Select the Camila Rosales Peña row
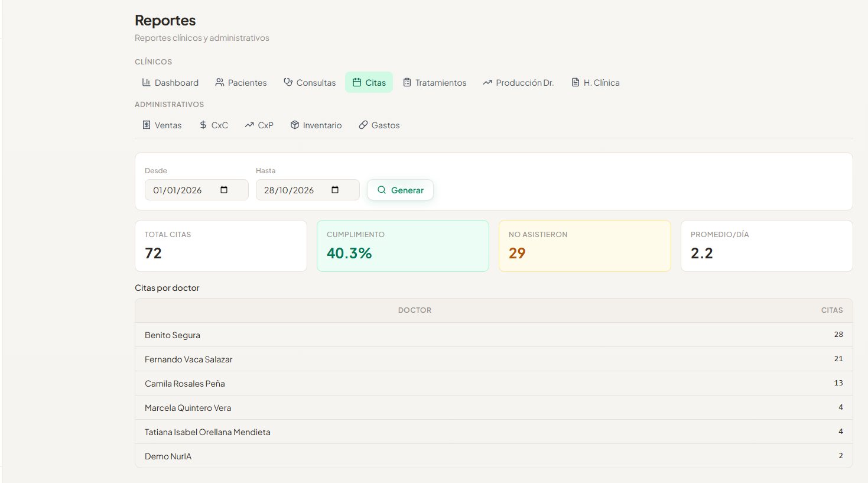868x483 pixels. click(494, 383)
